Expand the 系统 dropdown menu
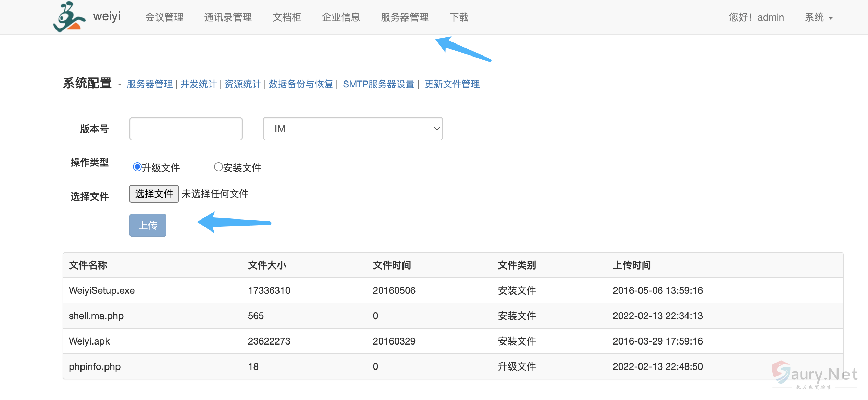This screenshot has width=868, height=400. click(x=818, y=17)
